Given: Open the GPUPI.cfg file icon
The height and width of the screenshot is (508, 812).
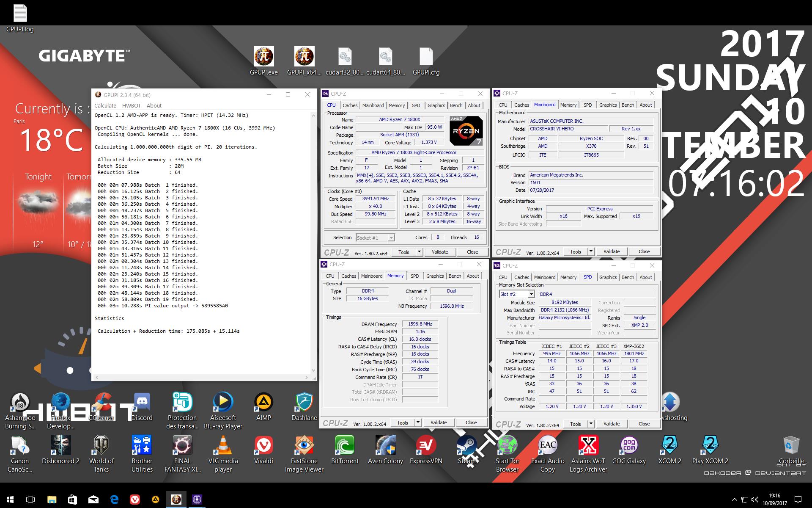Looking at the screenshot, I should pos(426,61).
